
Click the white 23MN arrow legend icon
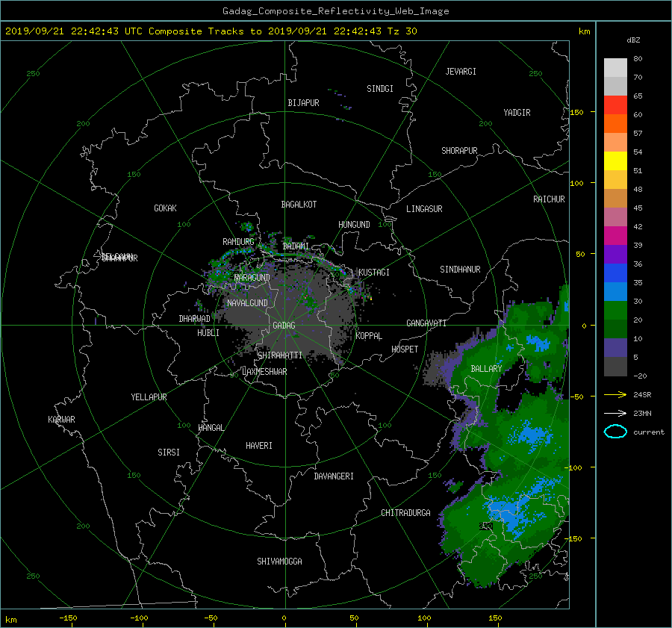615,413
